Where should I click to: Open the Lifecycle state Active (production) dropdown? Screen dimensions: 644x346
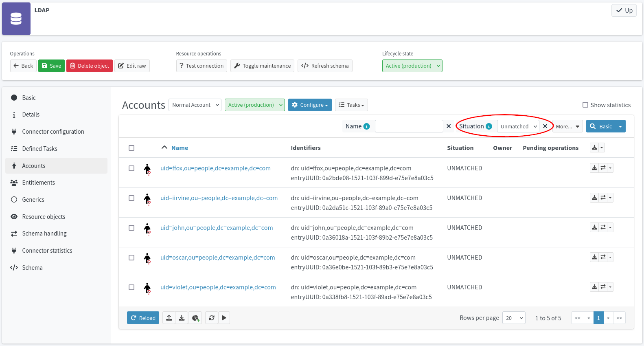tap(412, 66)
